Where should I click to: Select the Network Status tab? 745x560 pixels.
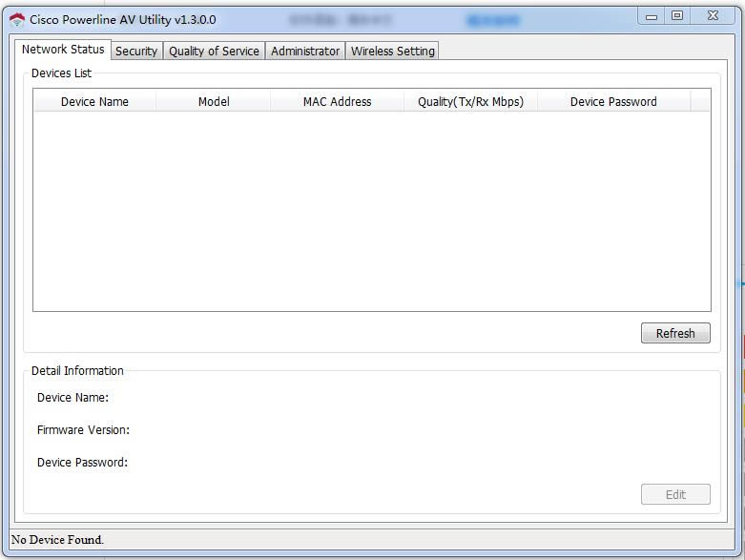point(63,50)
